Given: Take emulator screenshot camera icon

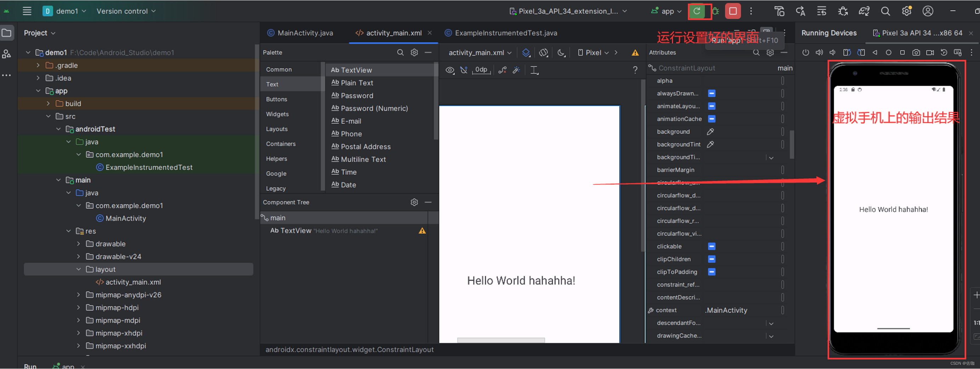Looking at the screenshot, I should pyautogui.click(x=916, y=52).
